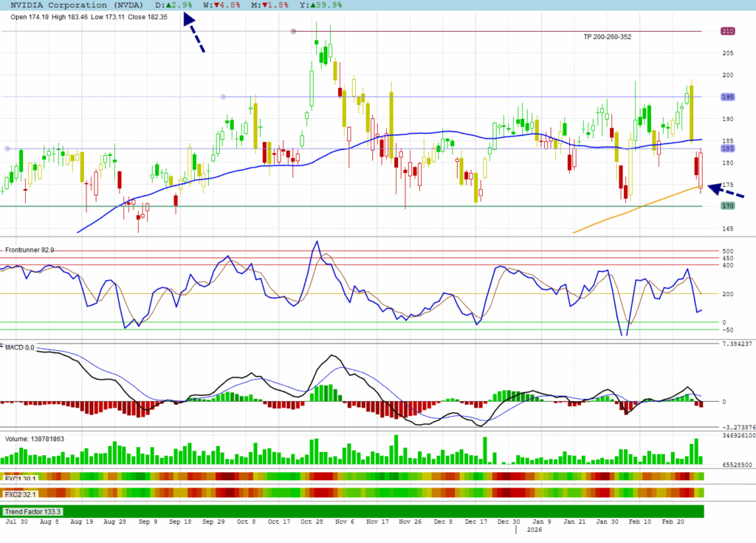The image size is (756, 543).
Task: Select the Frontrunner 92.0 indicator label
Action: pyautogui.click(x=30, y=250)
